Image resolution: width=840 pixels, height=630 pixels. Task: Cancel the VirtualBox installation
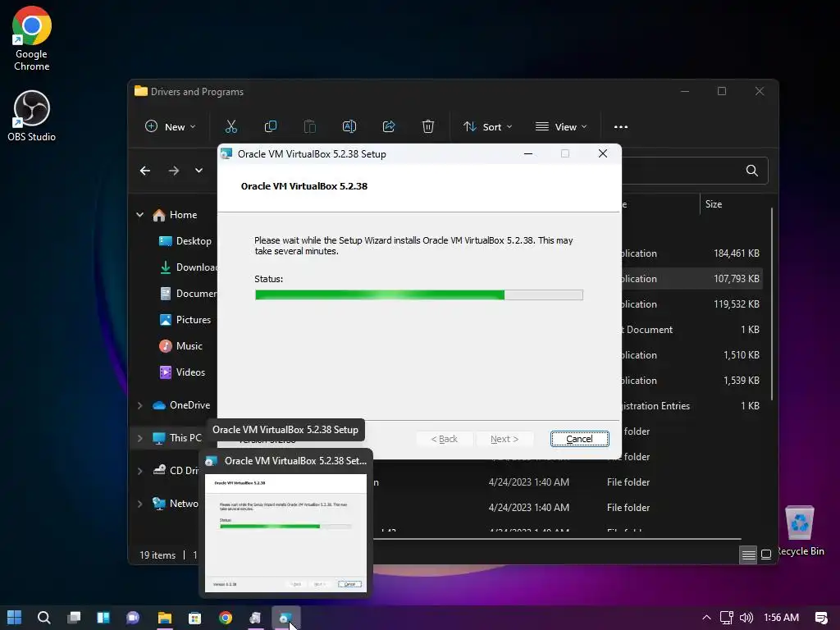tap(580, 439)
